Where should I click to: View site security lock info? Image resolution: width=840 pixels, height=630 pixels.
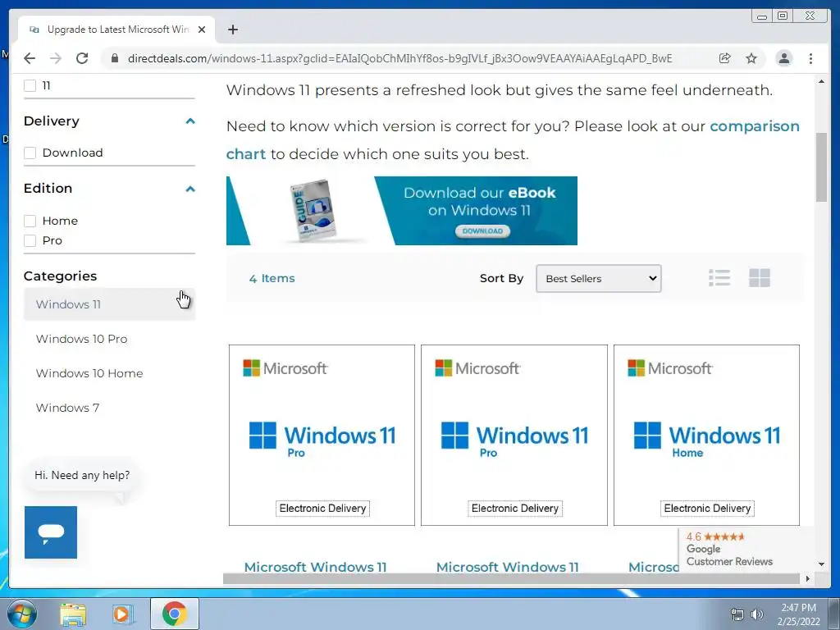[114, 58]
